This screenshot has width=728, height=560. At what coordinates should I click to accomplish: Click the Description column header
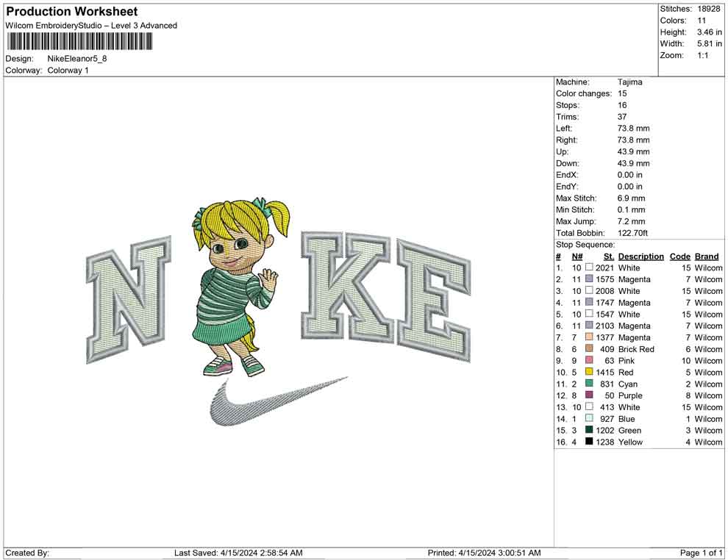coord(640,256)
